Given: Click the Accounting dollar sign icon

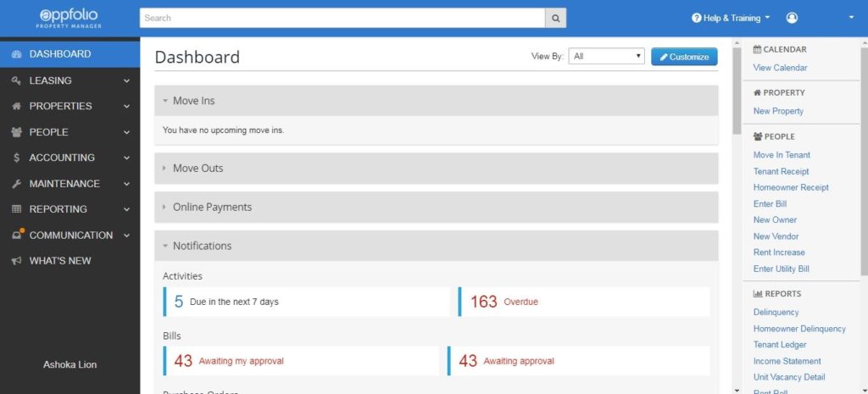Looking at the screenshot, I should [16, 158].
